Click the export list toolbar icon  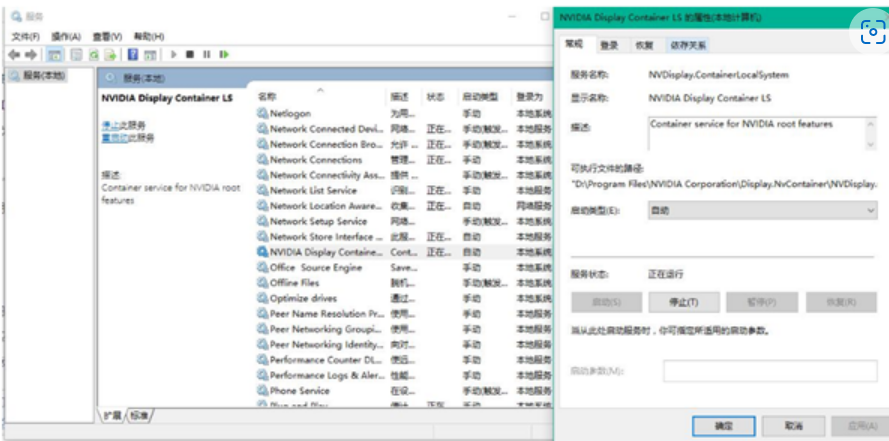(x=112, y=54)
